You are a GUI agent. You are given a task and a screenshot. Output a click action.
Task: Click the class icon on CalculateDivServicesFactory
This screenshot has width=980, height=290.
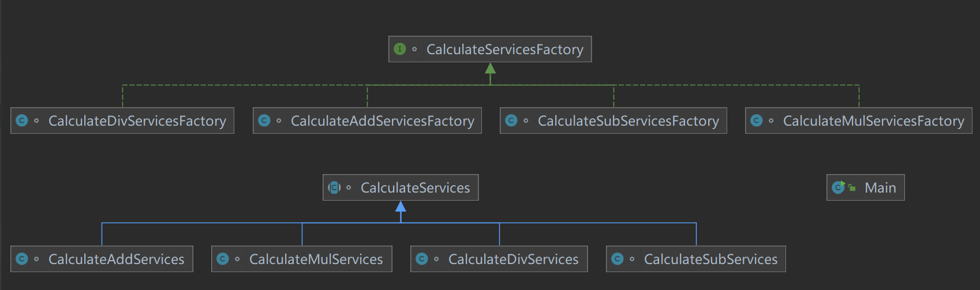pos(22,120)
